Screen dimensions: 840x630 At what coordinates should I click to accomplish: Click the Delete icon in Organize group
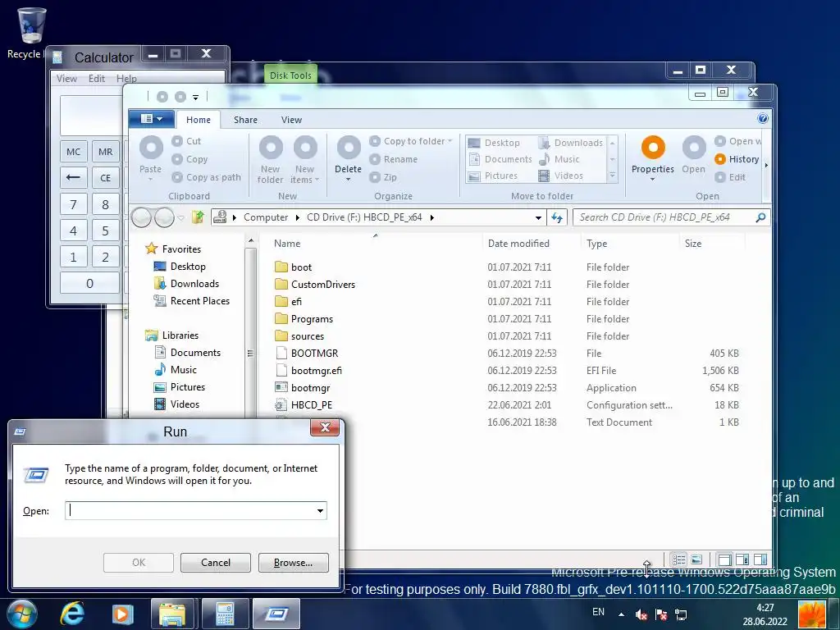(349, 148)
